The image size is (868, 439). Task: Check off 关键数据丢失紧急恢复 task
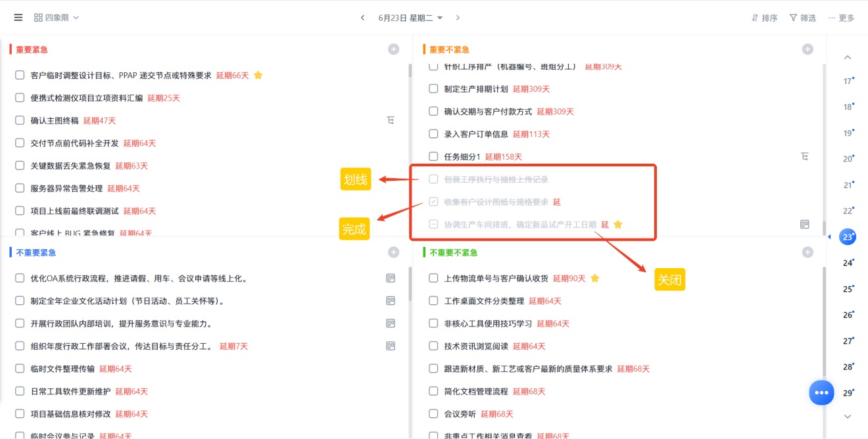click(20, 166)
